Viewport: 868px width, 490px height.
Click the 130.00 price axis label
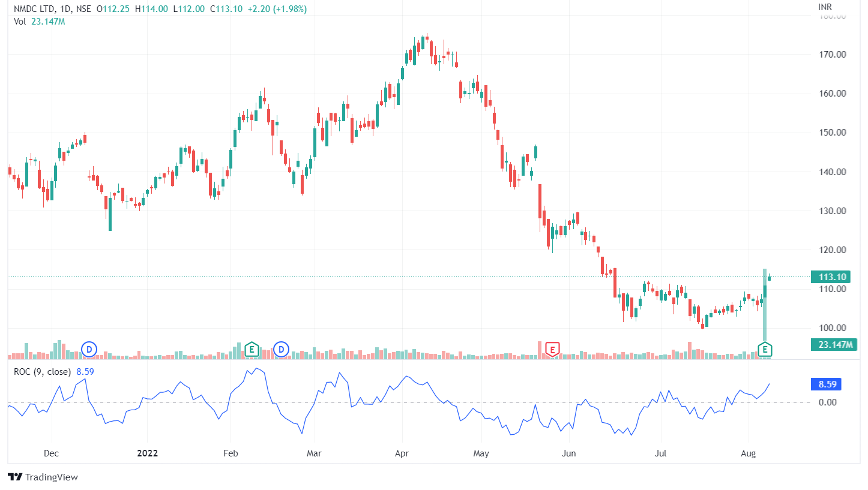click(x=833, y=211)
